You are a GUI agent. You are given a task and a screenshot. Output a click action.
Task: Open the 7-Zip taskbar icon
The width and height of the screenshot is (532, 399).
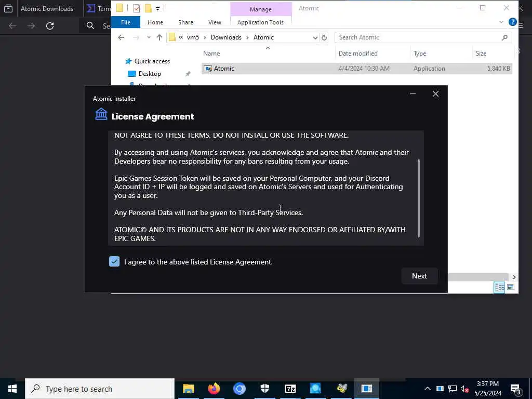coord(290,389)
